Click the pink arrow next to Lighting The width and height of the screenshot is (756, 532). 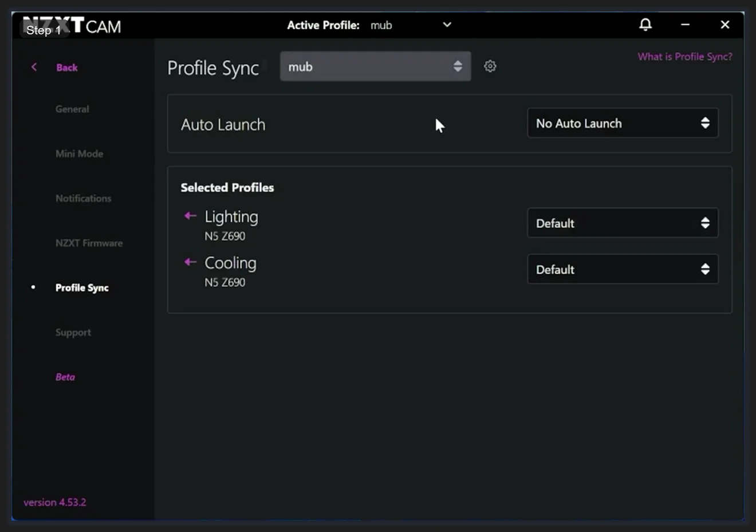190,215
